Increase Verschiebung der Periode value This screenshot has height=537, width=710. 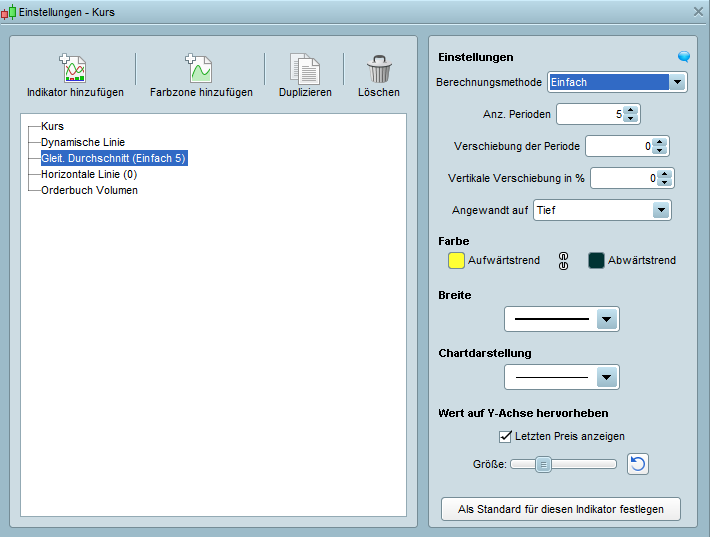(x=660, y=142)
